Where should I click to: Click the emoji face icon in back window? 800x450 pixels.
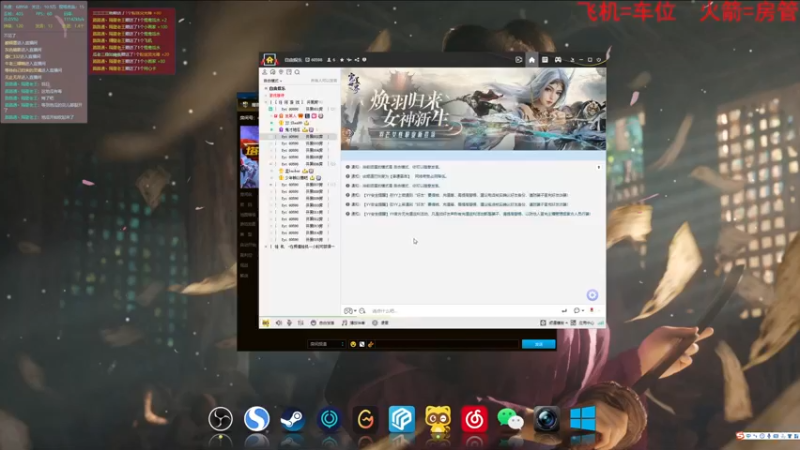tap(353, 344)
